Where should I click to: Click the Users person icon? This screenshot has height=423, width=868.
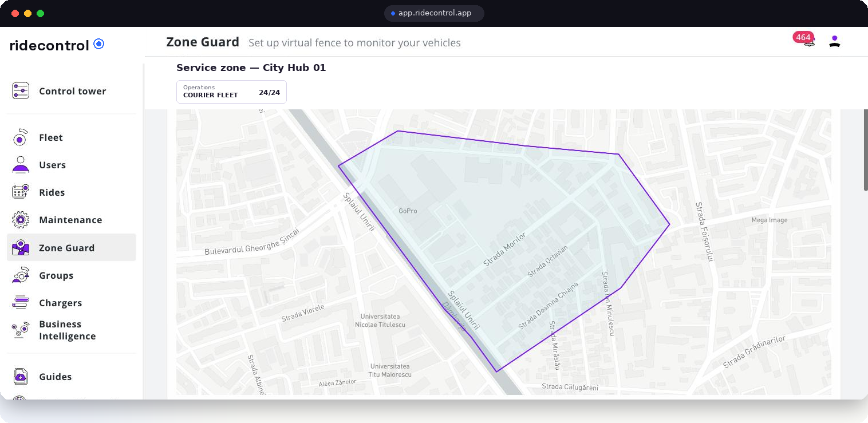(x=21, y=165)
